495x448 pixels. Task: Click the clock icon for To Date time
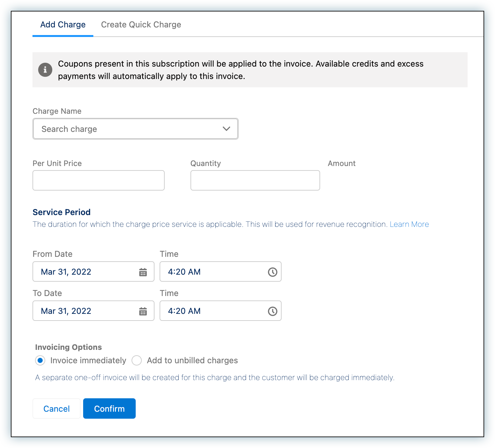coord(272,311)
